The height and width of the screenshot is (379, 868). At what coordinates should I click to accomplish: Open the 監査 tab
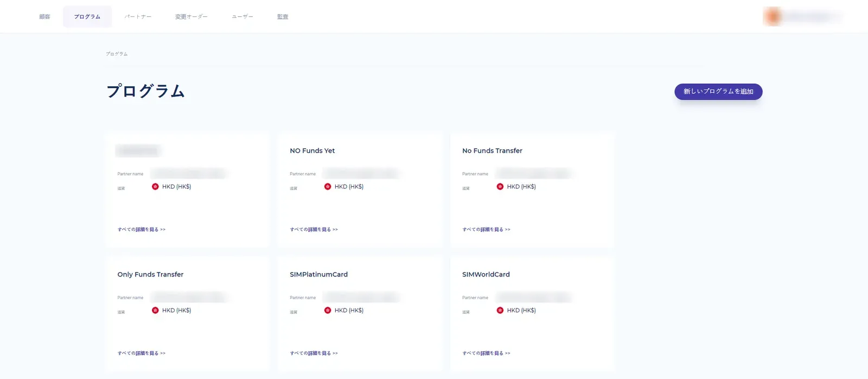(x=283, y=17)
